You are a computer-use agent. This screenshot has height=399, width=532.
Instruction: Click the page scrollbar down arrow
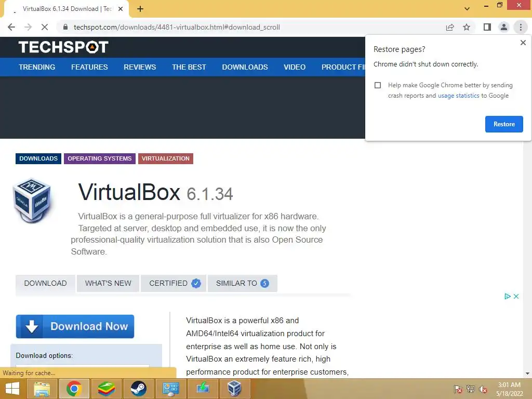coord(527,374)
